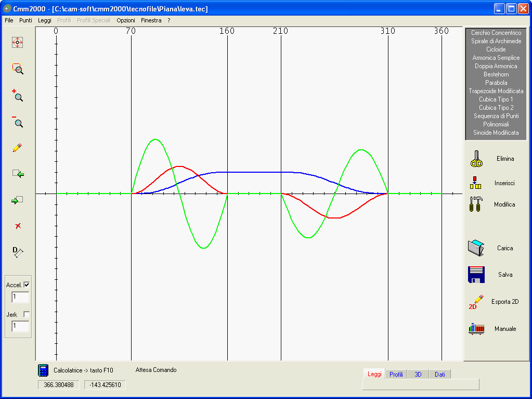The height and width of the screenshot is (399, 532).
Task: Select Doppia Armonica law
Action: pos(496,66)
